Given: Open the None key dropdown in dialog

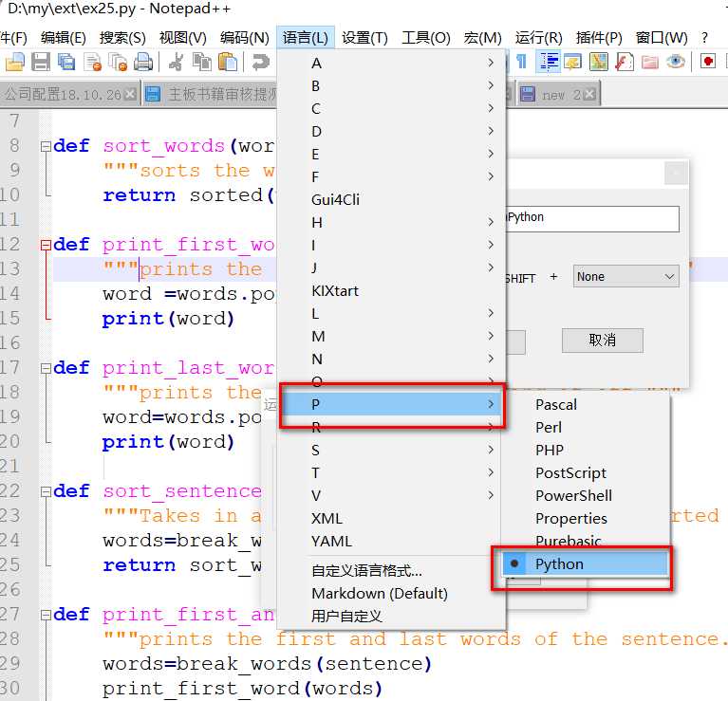Looking at the screenshot, I should [x=625, y=276].
